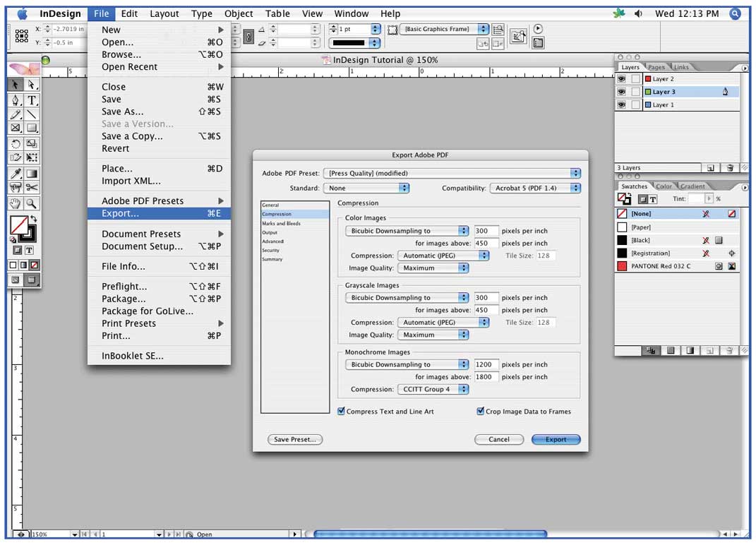
Task: Click Cancel in Export Adobe PDF dialog
Action: coord(499,439)
